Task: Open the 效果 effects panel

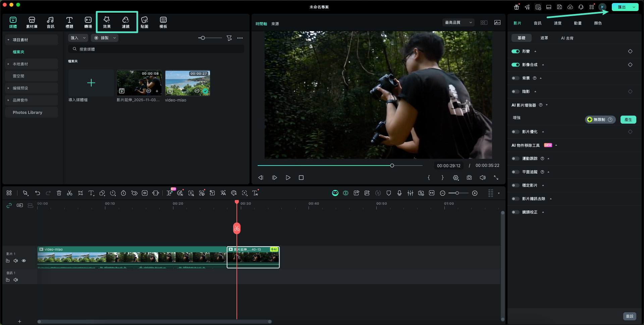Action: click(x=107, y=22)
